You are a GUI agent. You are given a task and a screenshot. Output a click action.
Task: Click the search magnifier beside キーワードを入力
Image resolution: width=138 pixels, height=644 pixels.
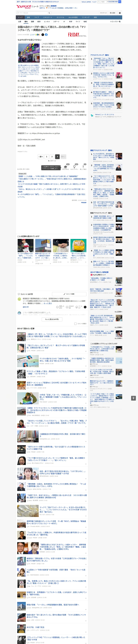coord(49,13)
